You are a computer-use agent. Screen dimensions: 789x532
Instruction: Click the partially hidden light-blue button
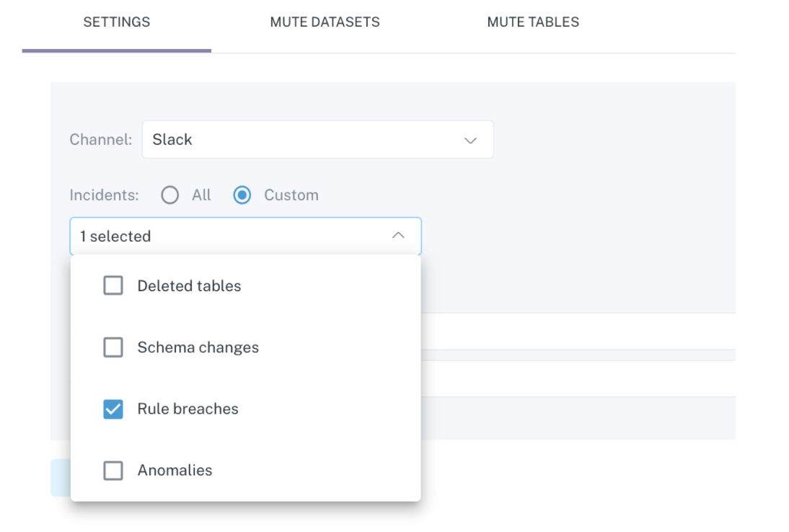[60, 477]
